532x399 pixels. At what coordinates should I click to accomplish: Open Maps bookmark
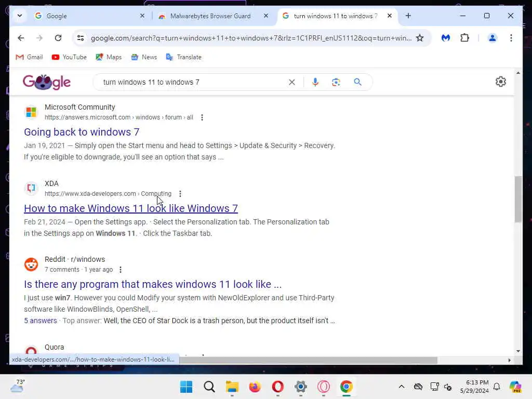point(109,57)
